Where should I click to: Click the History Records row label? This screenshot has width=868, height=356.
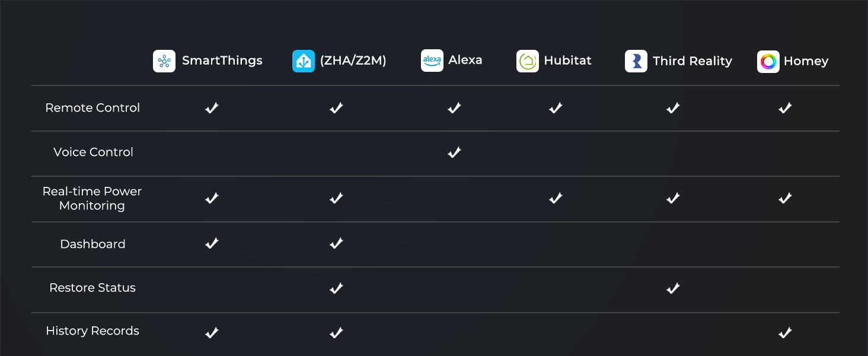tap(92, 331)
